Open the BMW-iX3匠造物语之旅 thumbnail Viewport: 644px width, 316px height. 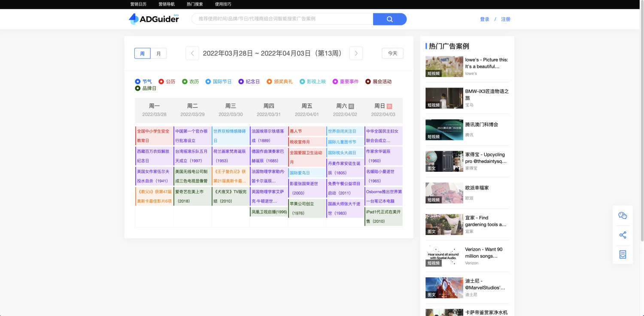tap(444, 98)
